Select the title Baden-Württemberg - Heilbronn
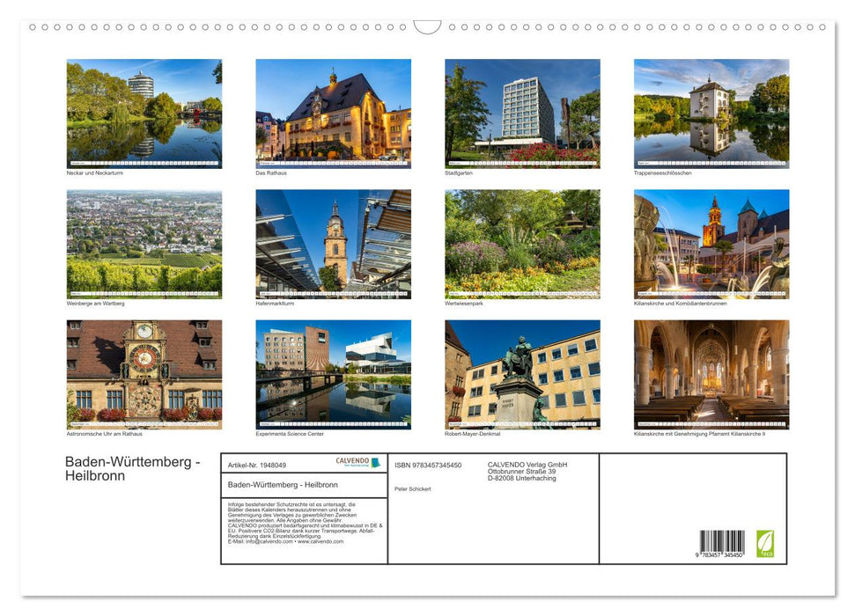Screen dimensions: 855x616 [132, 468]
